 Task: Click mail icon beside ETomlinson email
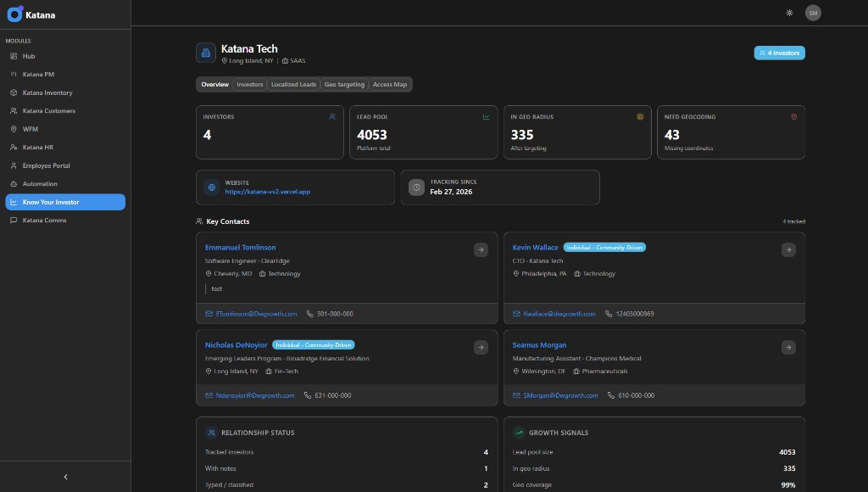[209, 314]
